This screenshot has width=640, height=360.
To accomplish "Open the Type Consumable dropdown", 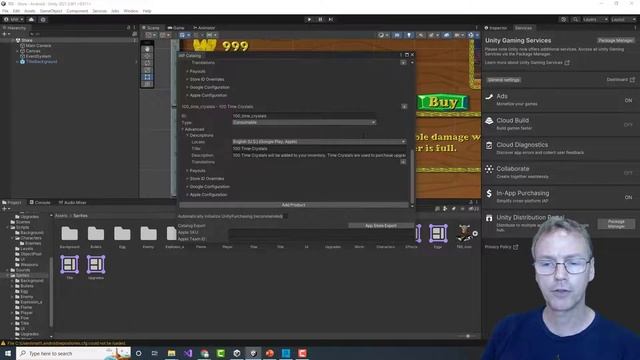I will tap(304, 122).
